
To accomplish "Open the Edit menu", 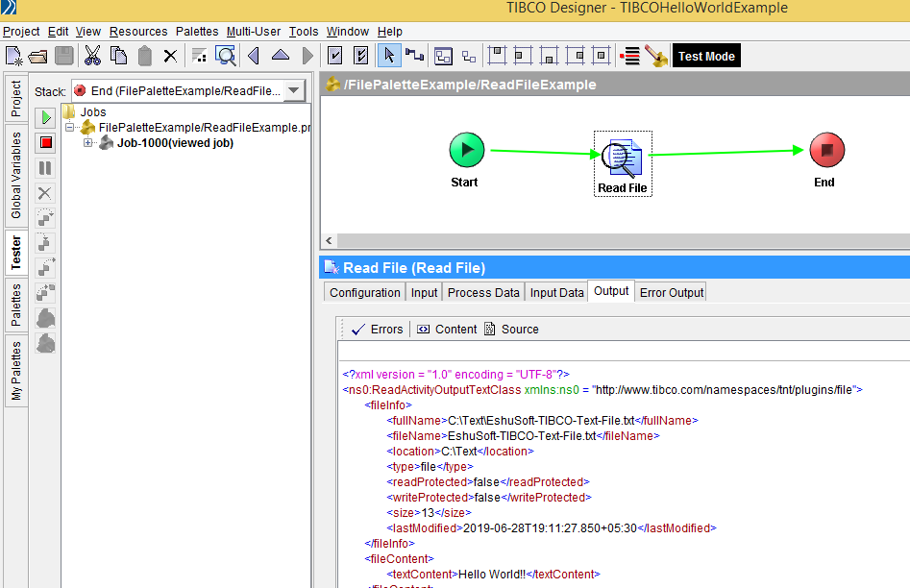I will coord(58,32).
